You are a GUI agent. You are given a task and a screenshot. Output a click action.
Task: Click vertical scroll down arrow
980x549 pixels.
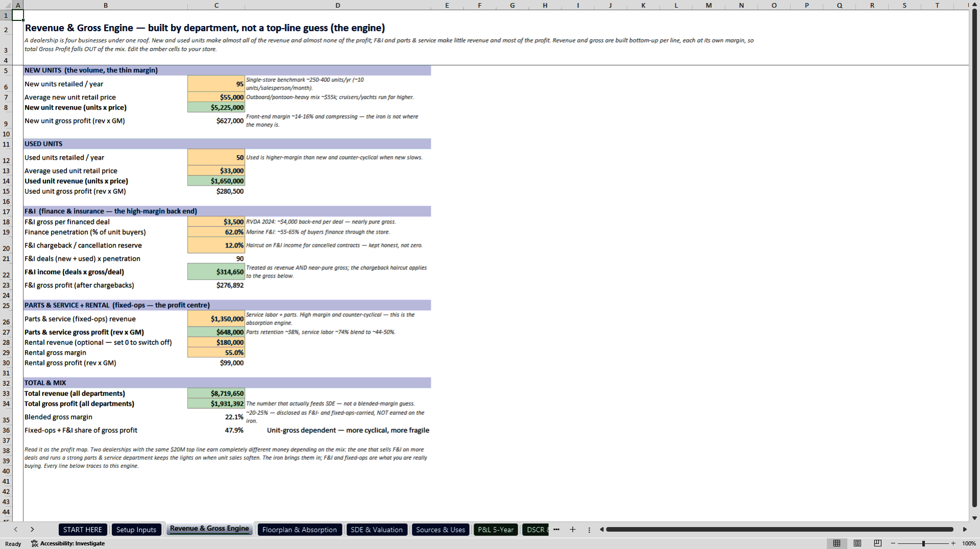coord(974,517)
